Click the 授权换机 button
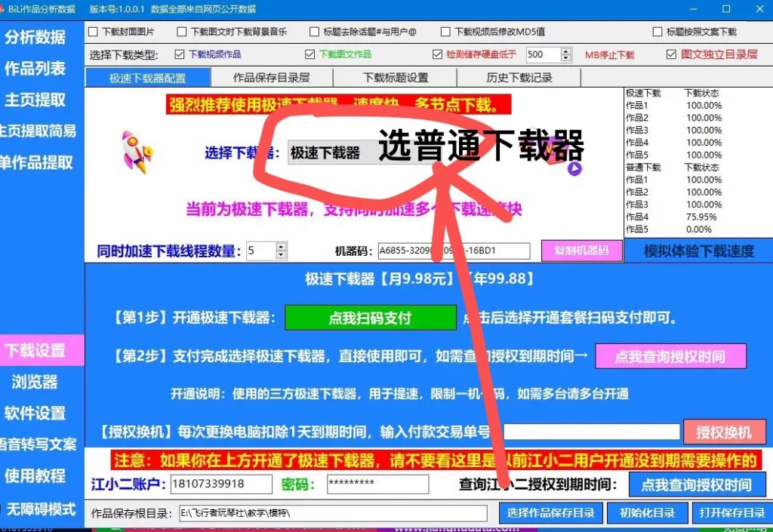This screenshot has height=532, width=773. tap(724, 432)
